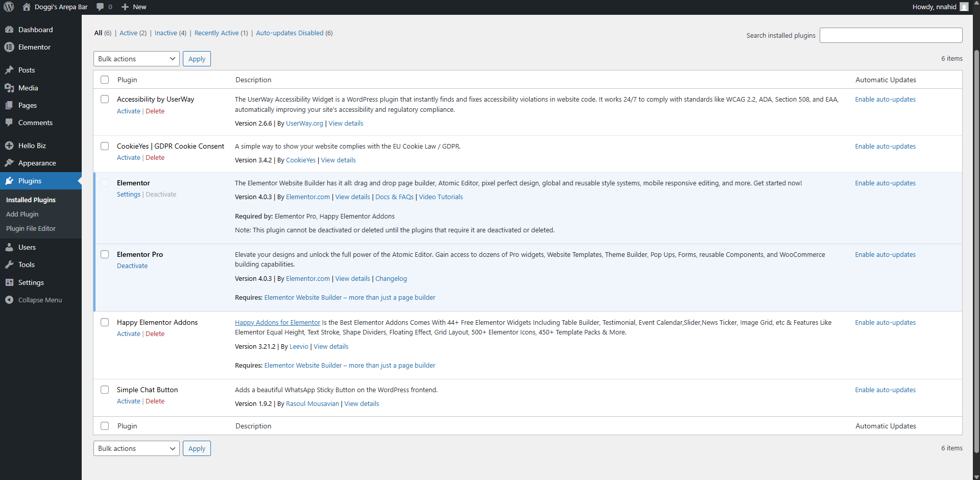The image size is (980, 480).
Task: Open the bottom Bulk actions dropdown
Action: (136, 448)
